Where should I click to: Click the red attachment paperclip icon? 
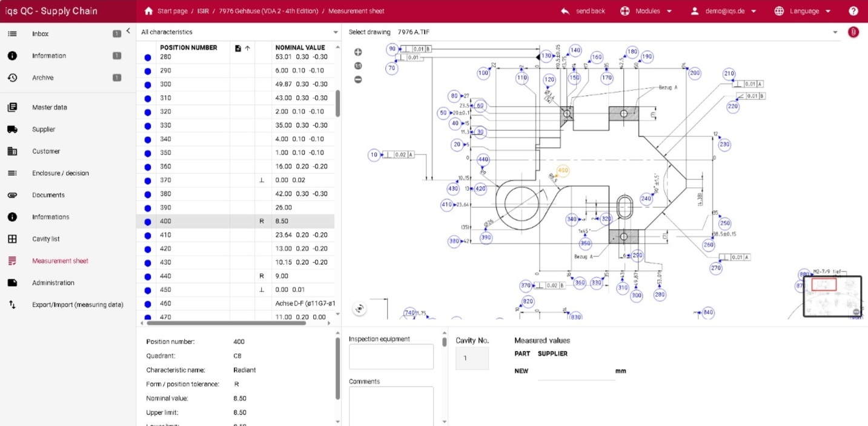click(x=853, y=32)
